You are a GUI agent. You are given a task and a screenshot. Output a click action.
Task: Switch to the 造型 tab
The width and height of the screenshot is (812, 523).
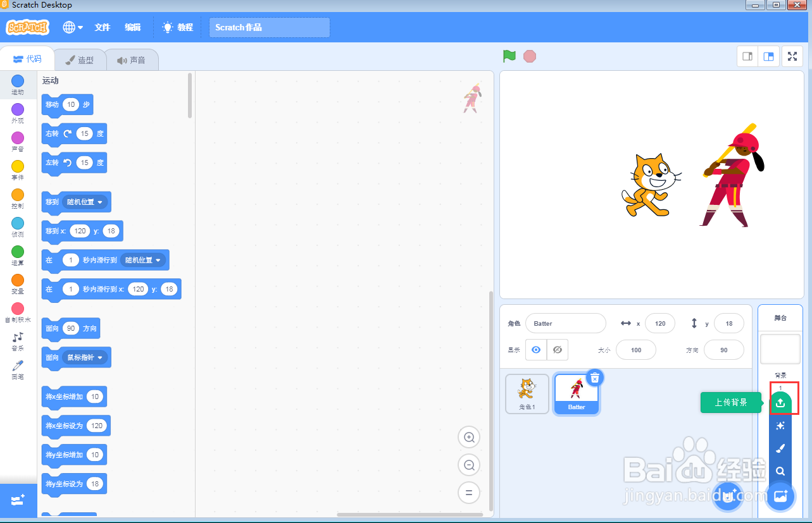(80, 60)
